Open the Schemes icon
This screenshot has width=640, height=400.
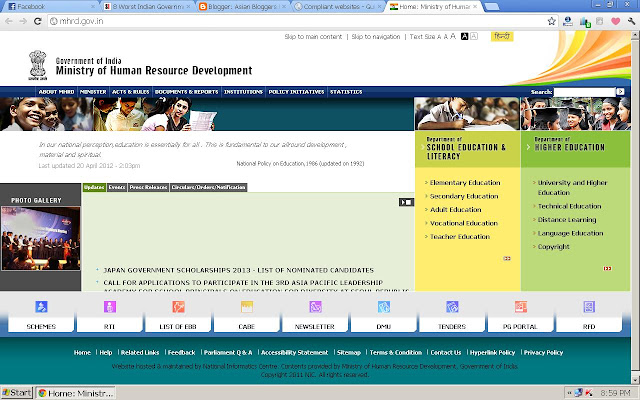pos(41,307)
